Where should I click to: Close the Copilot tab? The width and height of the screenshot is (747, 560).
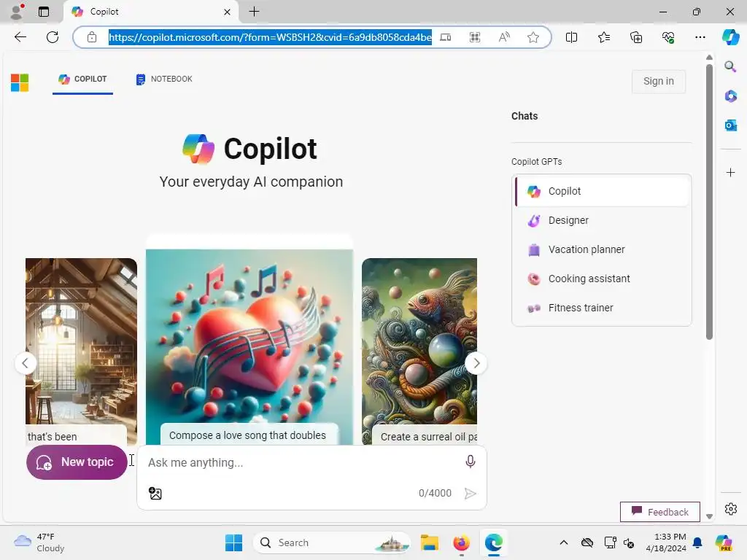228,12
